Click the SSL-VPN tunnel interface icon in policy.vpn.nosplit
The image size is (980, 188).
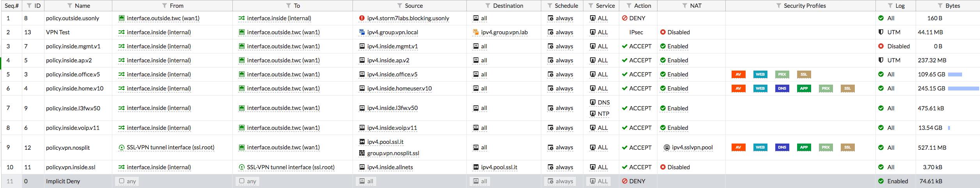pos(122,147)
